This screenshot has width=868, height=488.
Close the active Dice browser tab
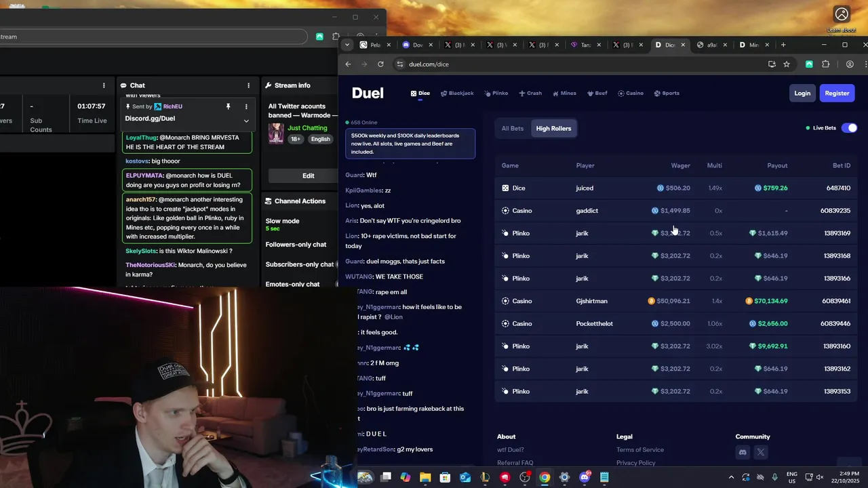(683, 45)
